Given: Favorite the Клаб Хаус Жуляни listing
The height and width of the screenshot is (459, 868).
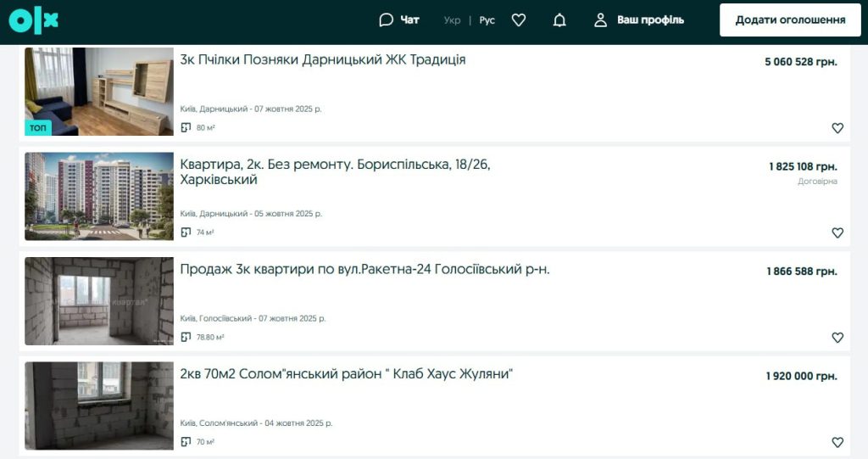Looking at the screenshot, I should (837, 442).
